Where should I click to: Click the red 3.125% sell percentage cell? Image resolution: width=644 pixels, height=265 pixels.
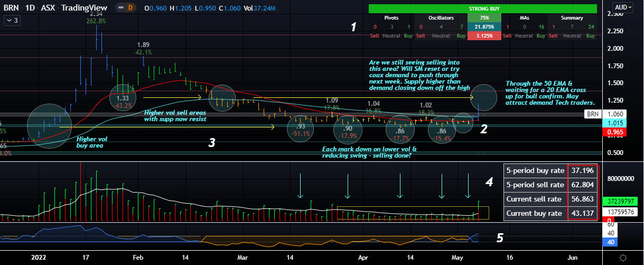482,35
